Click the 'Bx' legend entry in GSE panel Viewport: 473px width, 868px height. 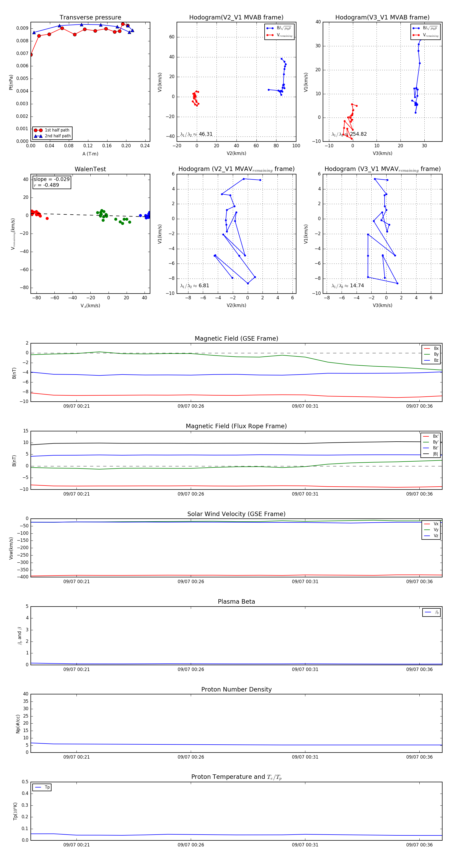coord(431,349)
